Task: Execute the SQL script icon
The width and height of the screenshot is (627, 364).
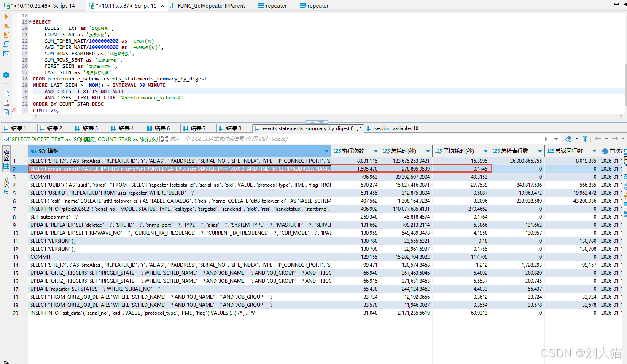Action: coord(6,35)
